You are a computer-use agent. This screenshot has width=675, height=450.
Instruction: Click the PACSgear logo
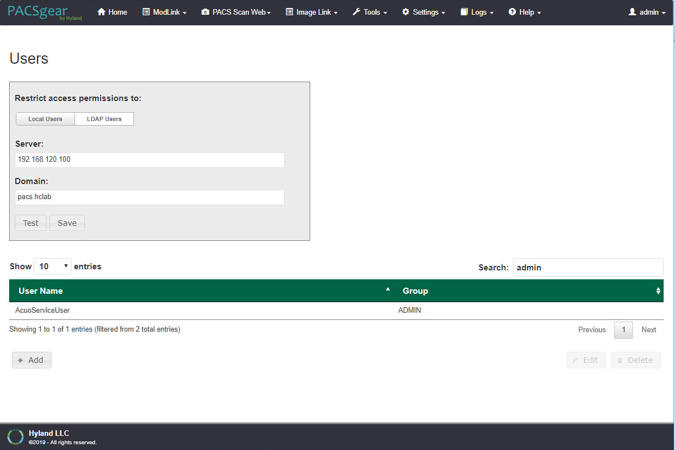tap(44, 12)
